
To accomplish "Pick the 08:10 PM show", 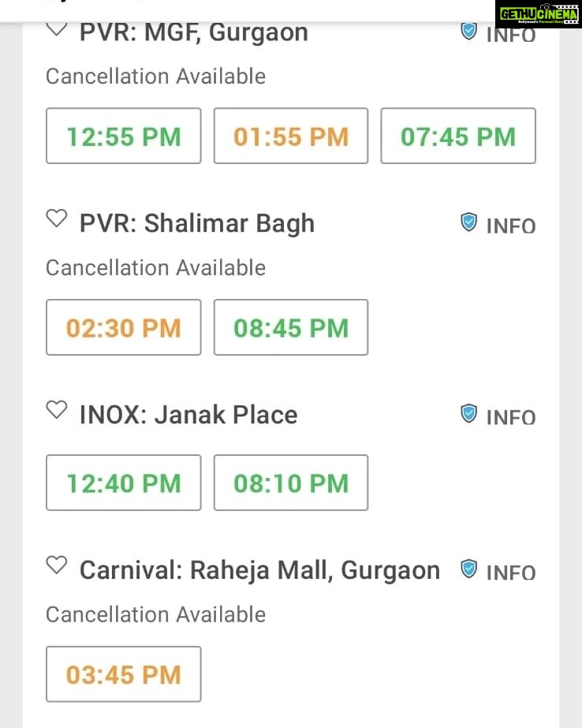I will tap(291, 483).
